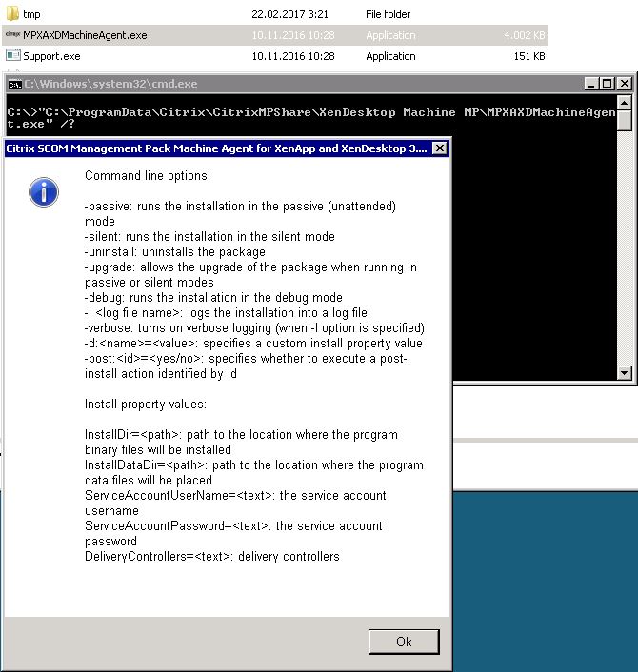Click the command line path in cmd window
This screenshot has width=638, height=672.
click(x=311, y=118)
